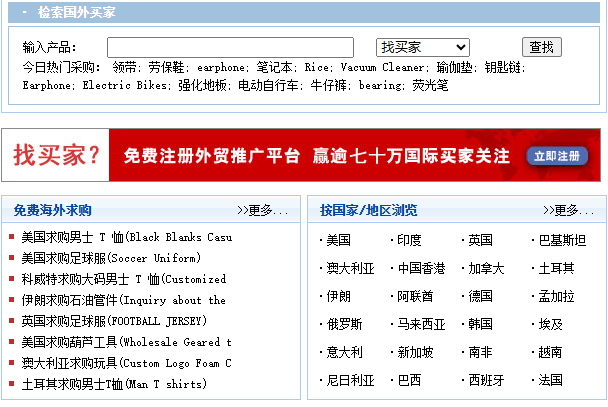
Task: Select hot keyword 电动自行车
Action: pyautogui.click(x=268, y=85)
